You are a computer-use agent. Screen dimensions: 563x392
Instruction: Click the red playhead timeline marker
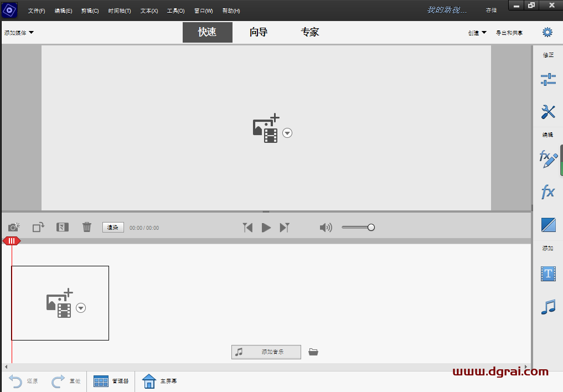point(11,240)
